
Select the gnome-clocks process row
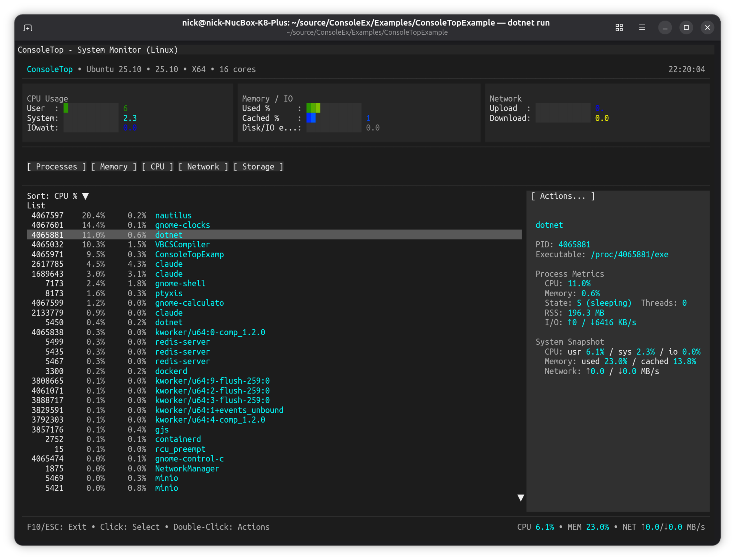182,225
